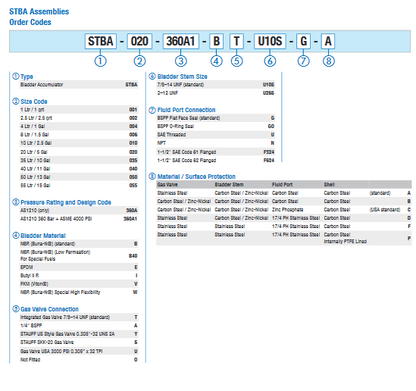
Task: Click the 'Bladder Stem' table column header
Action: click(x=229, y=185)
